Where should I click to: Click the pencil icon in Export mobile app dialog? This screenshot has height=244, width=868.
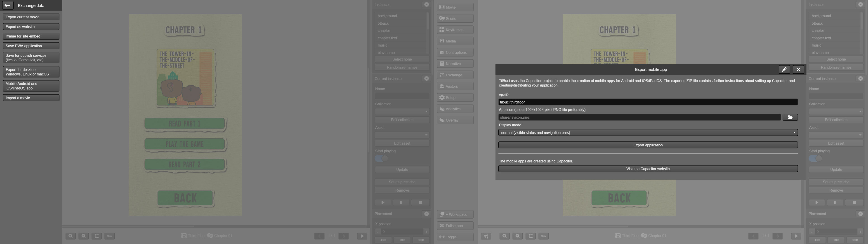click(x=784, y=69)
